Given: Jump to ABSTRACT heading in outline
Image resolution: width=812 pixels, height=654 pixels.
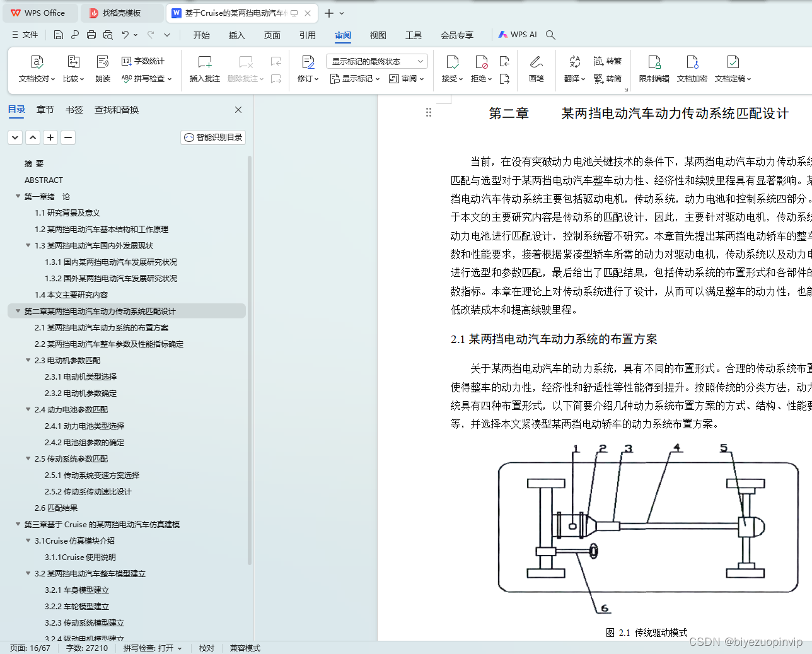Looking at the screenshot, I should pos(43,180).
